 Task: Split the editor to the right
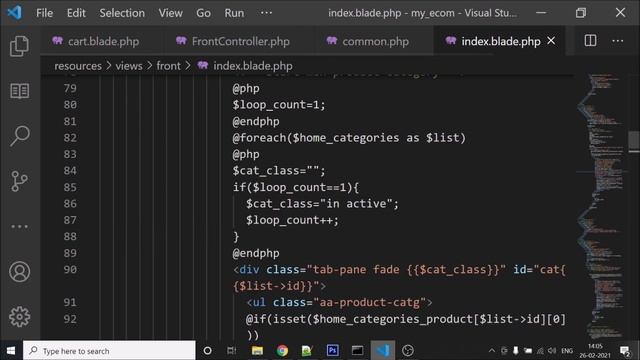click(x=590, y=41)
